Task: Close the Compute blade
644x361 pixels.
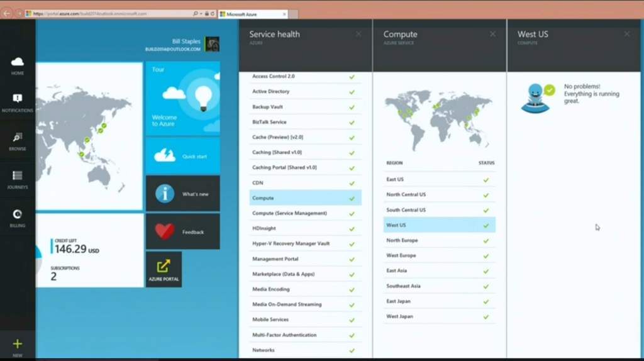Action: pyautogui.click(x=492, y=34)
